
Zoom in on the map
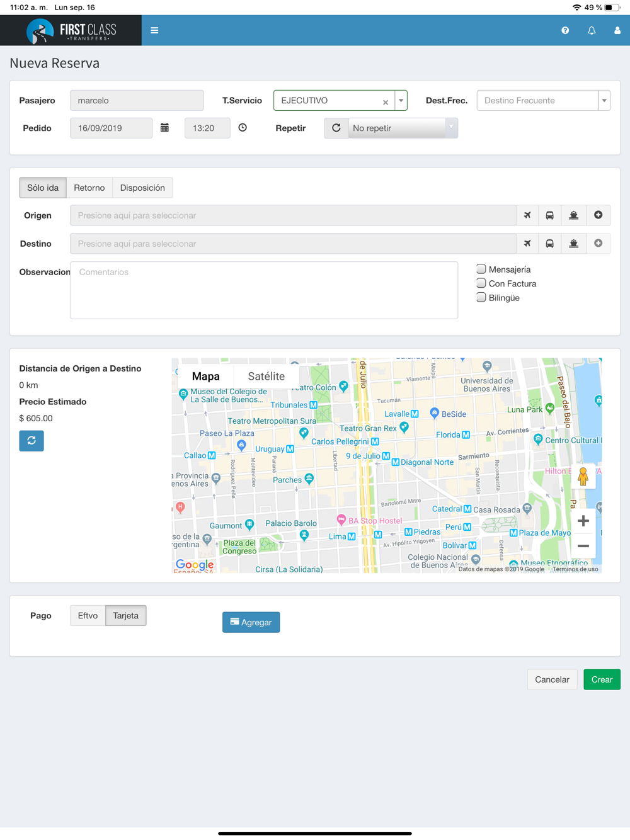583,521
